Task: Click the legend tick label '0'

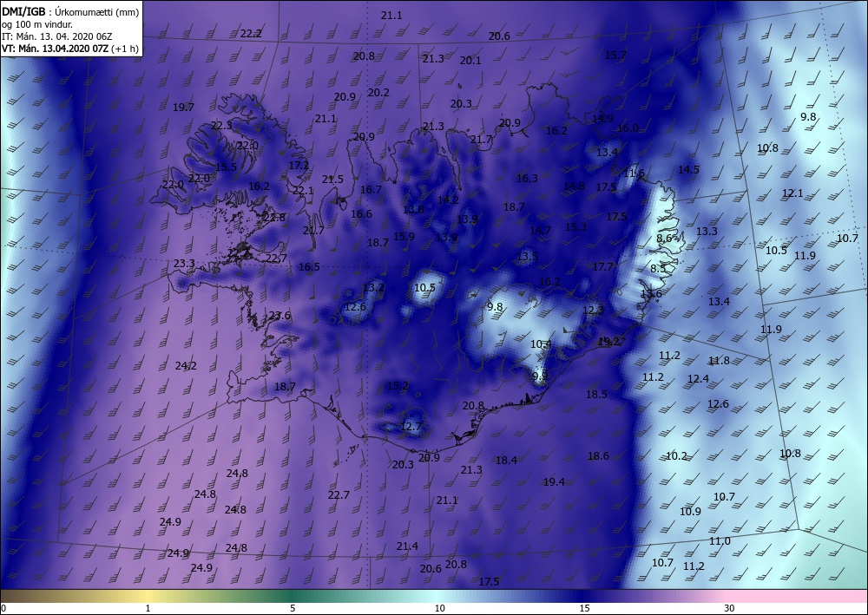Action: pos(3,608)
